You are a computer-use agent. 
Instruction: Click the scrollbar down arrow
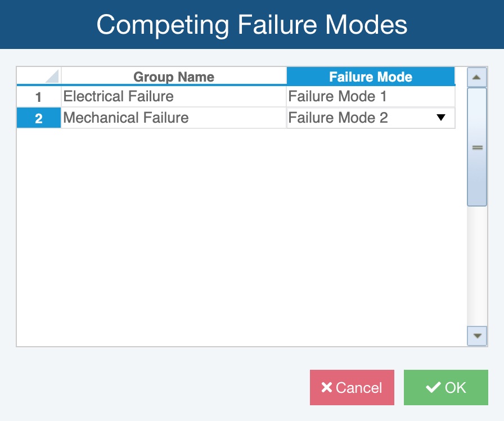tap(477, 336)
